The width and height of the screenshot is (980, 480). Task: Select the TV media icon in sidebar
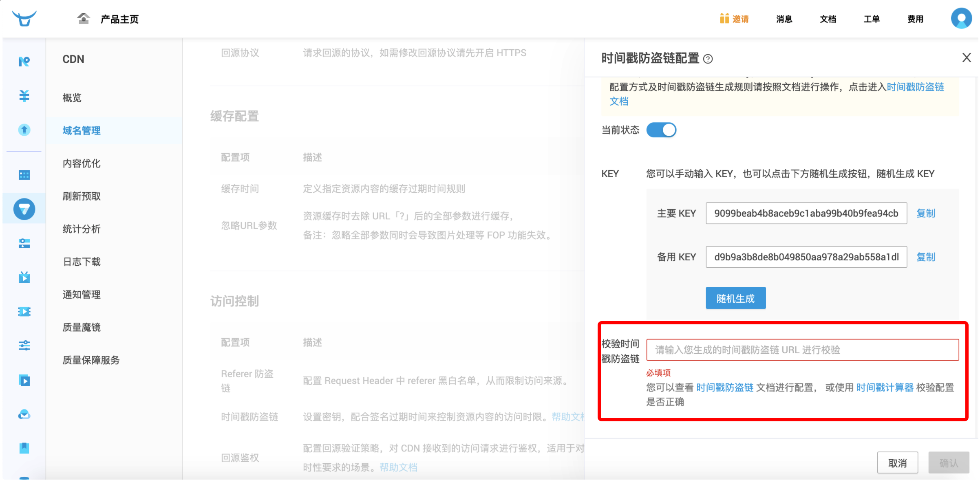click(x=24, y=277)
